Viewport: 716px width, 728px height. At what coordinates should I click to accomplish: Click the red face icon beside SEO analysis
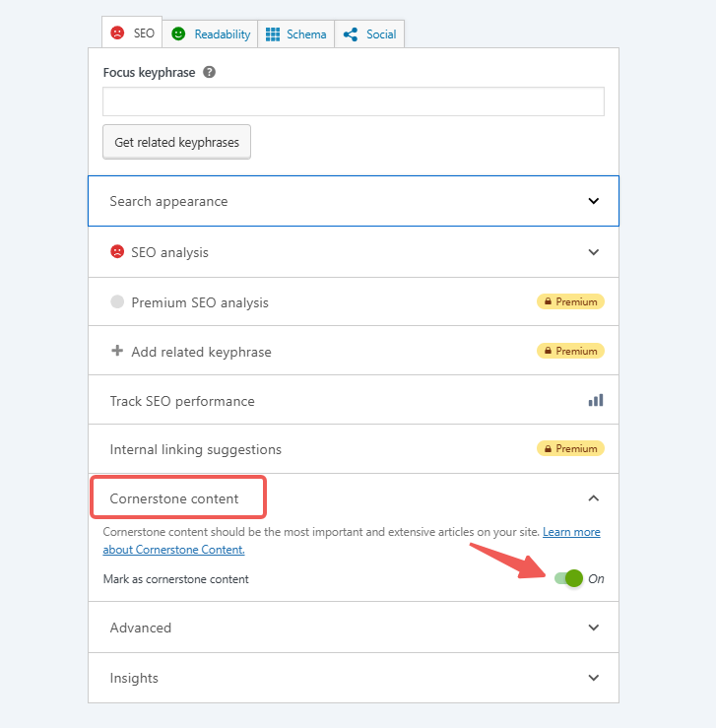(117, 251)
